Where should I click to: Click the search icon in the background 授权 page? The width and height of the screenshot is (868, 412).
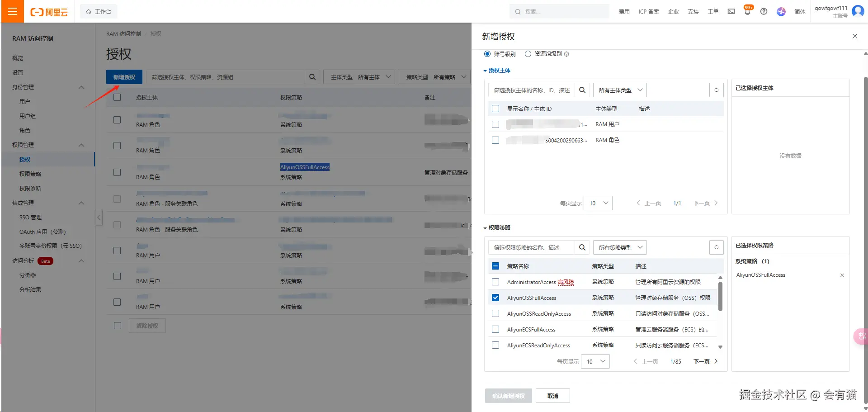312,77
